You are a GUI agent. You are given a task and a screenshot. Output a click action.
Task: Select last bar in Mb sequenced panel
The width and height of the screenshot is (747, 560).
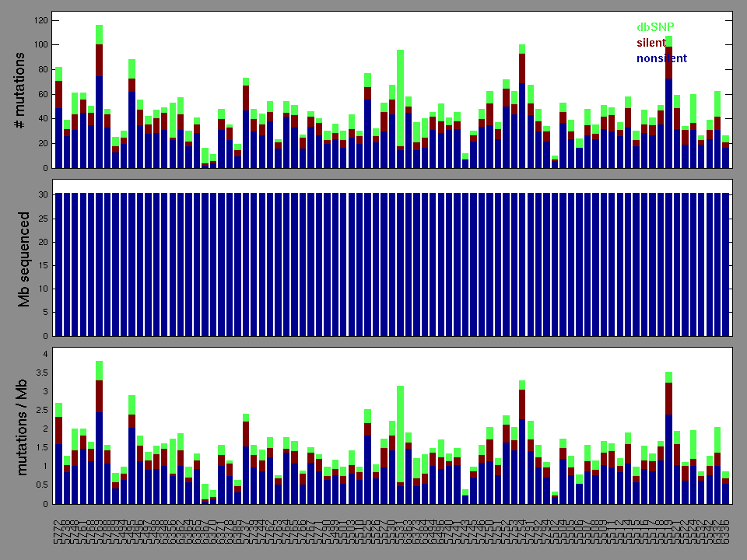[725, 264]
